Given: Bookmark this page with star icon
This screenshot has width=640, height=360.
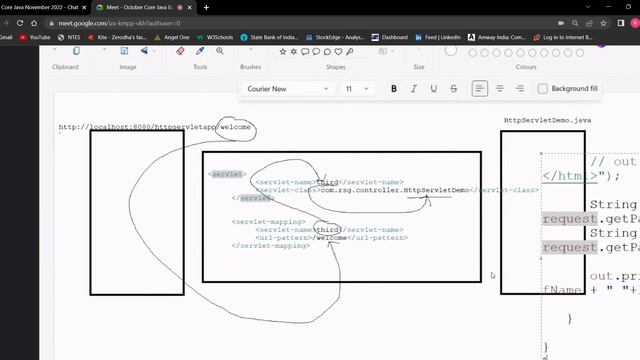Looking at the screenshot, I should pos(604,23).
